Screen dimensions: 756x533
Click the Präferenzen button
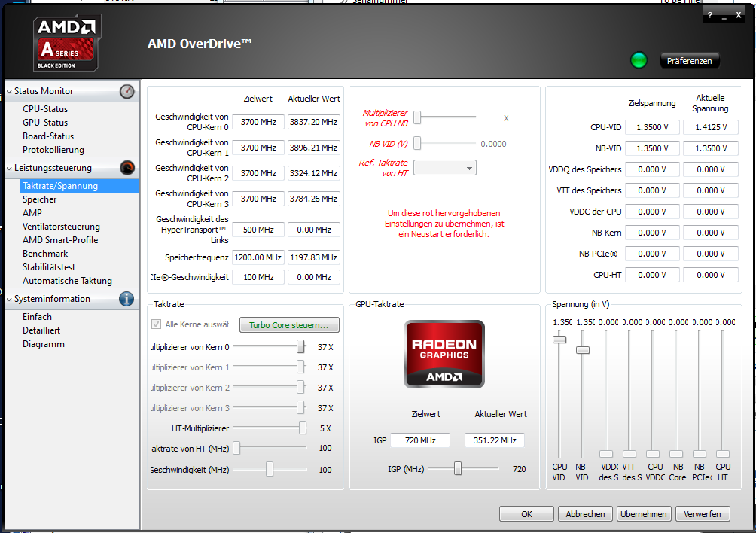[689, 61]
